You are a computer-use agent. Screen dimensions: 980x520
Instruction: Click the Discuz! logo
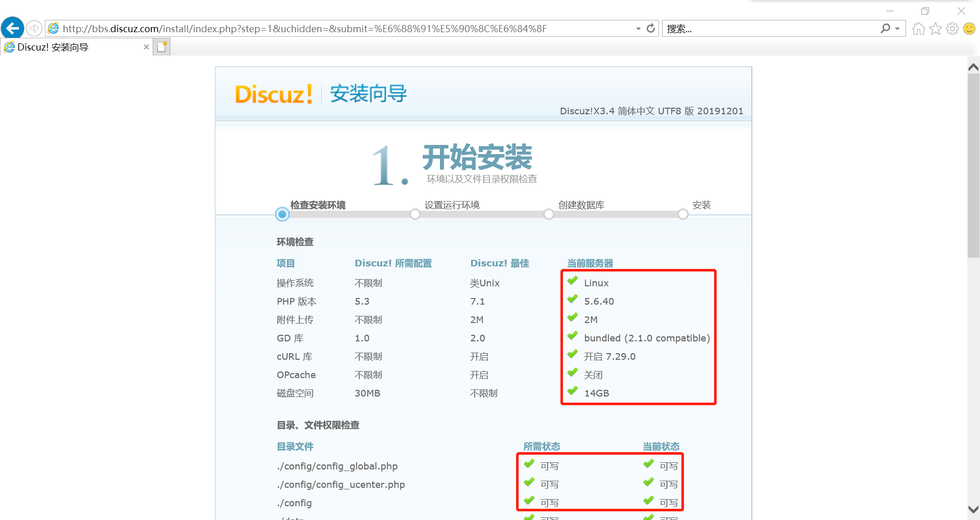(x=273, y=94)
